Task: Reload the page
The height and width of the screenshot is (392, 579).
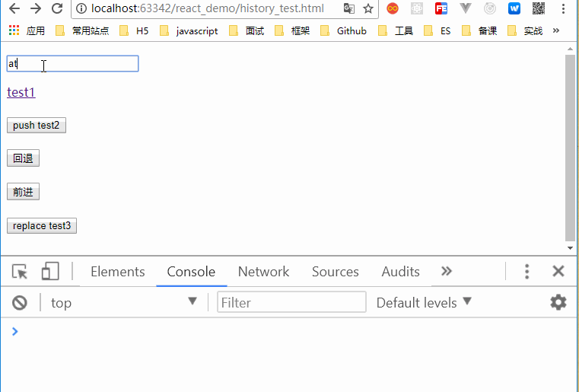Action: click(x=57, y=9)
